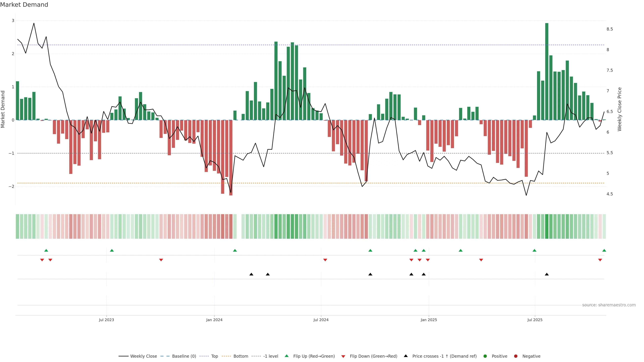Image resolution: width=644 pixels, height=362 pixels.
Task: Click the rightmost green flip-up triangle marker
Action: 604,250
